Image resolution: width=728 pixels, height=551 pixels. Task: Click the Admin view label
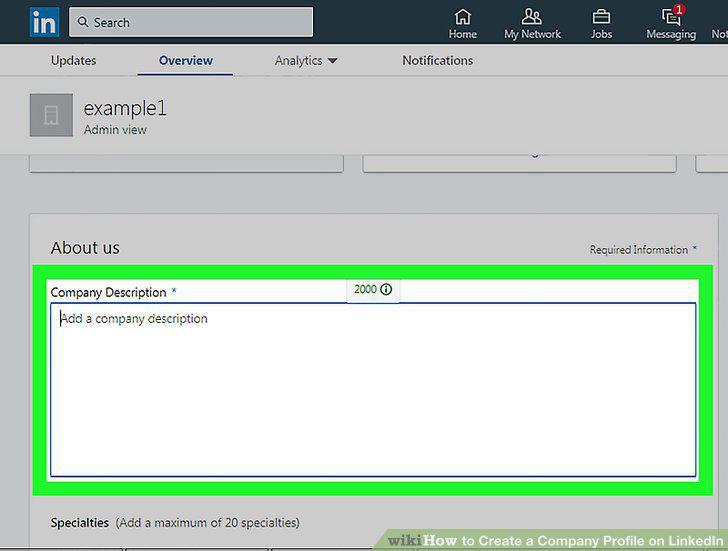[115, 130]
